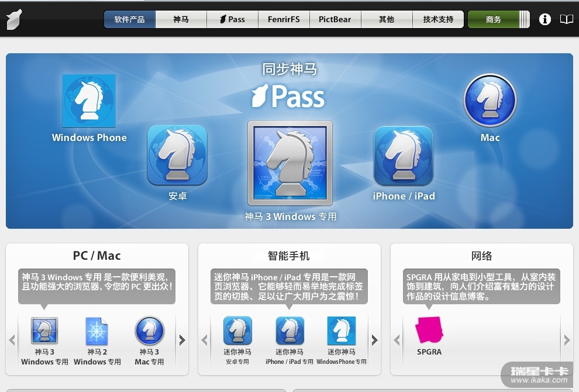Open the Pass navigation tab
This screenshot has width=579, height=392.
pos(233,19)
